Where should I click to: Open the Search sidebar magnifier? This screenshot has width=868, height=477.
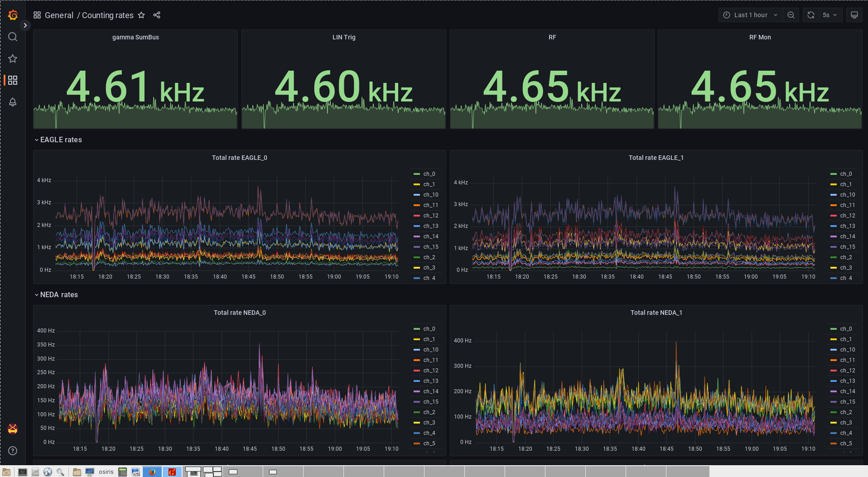[x=13, y=37]
